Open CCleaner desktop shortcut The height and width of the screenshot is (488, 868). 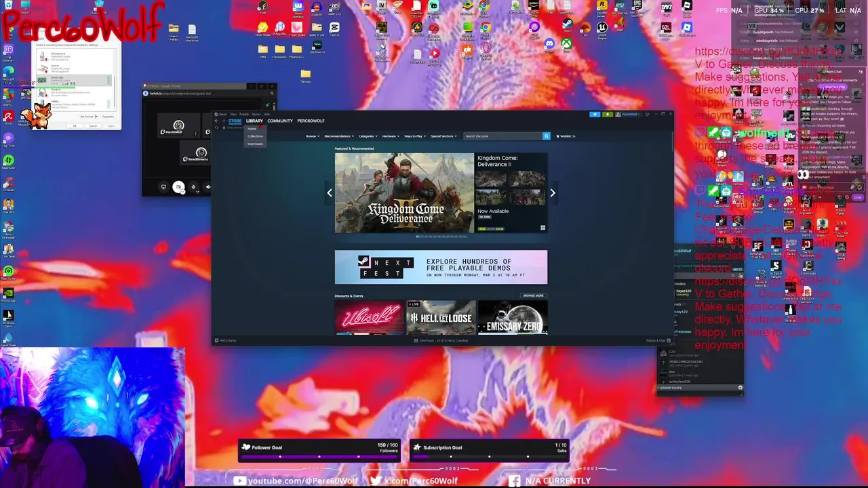pyautogui.click(x=8, y=183)
